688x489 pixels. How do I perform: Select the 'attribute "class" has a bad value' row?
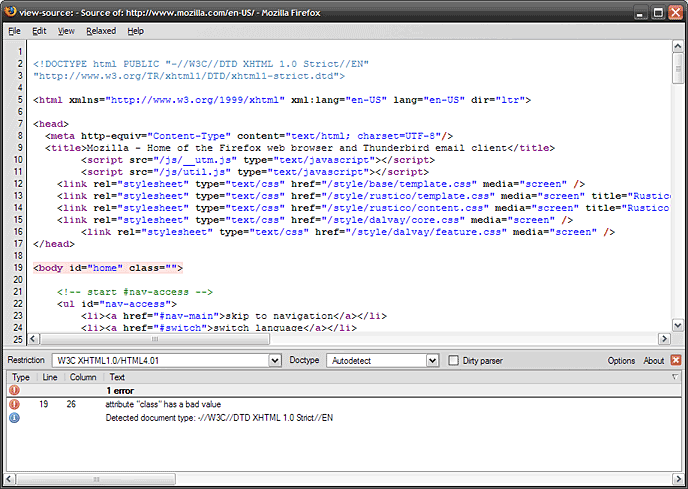click(344, 404)
